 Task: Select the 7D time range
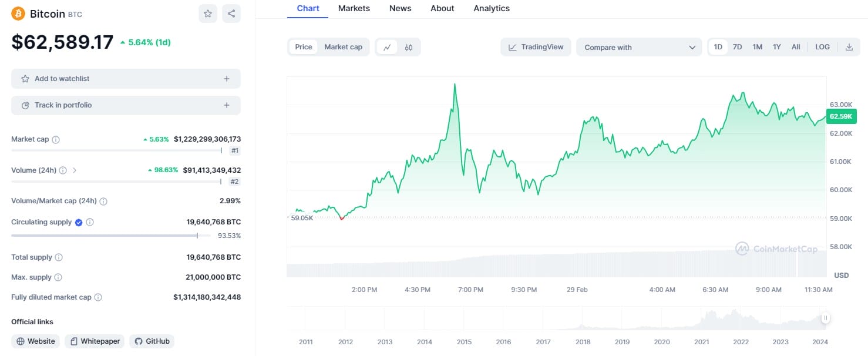tap(737, 47)
